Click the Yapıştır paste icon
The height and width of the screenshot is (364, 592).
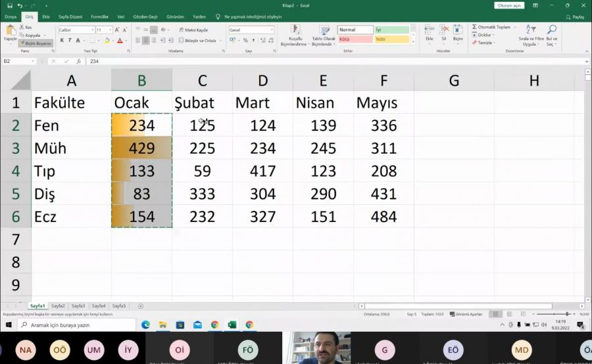coord(11,31)
